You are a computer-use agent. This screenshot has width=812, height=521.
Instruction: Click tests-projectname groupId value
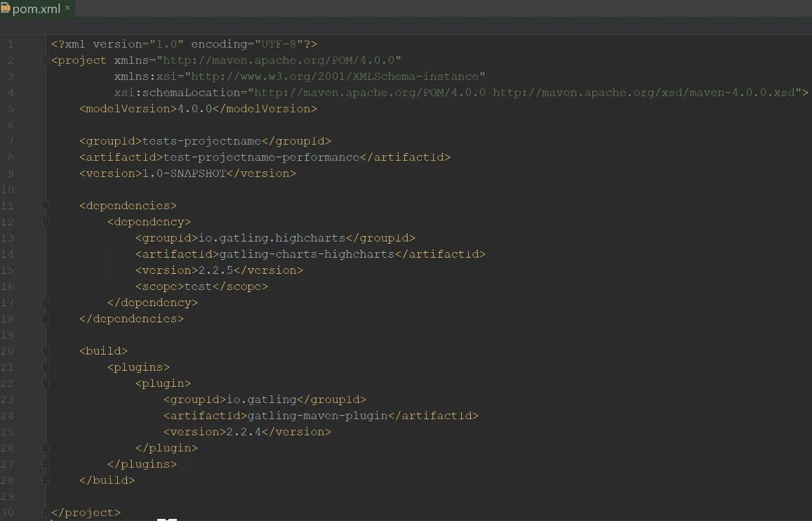point(201,141)
